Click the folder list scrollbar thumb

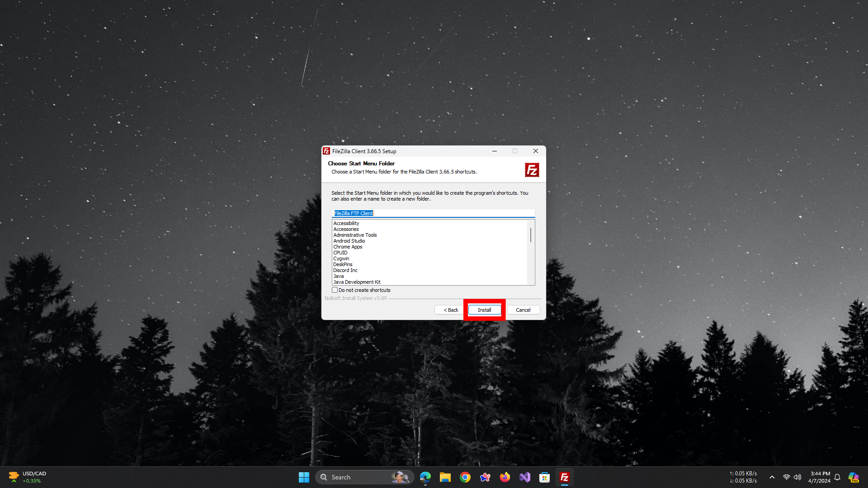[x=531, y=235]
